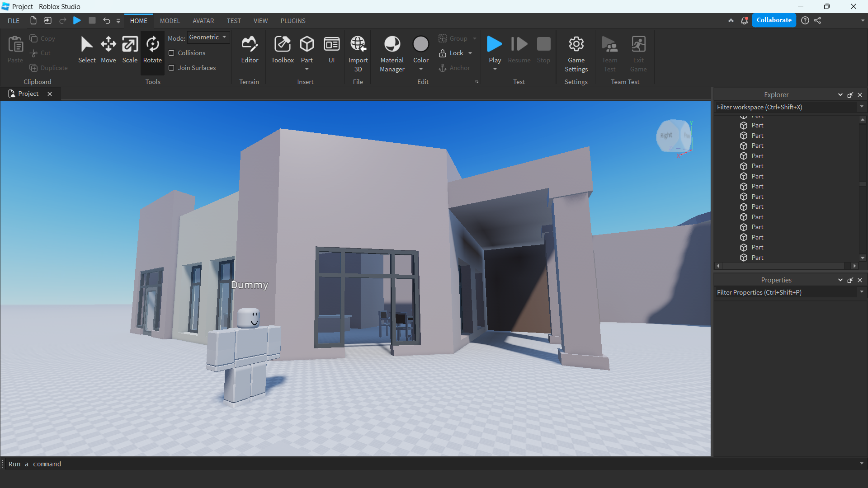Open the Mode Geometric dropdown
This screenshot has height=488, width=868.
[209, 38]
